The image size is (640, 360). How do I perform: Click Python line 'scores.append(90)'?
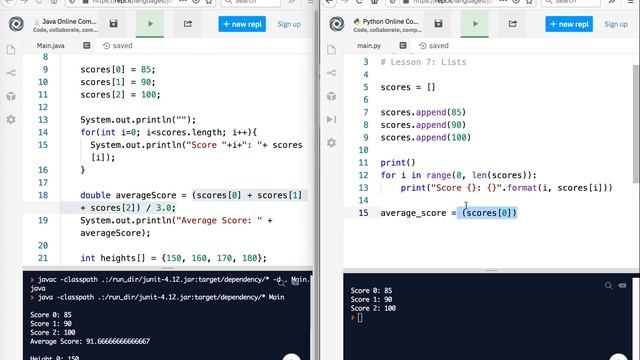click(423, 125)
